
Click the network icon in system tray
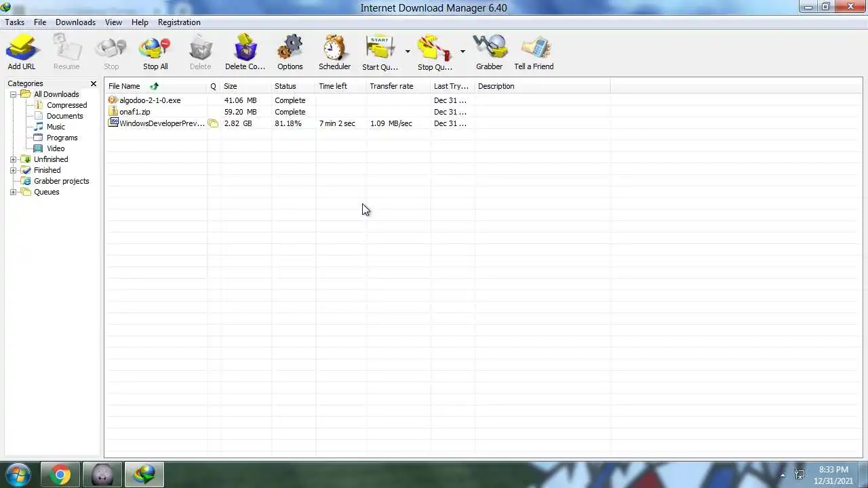(800, 475)
